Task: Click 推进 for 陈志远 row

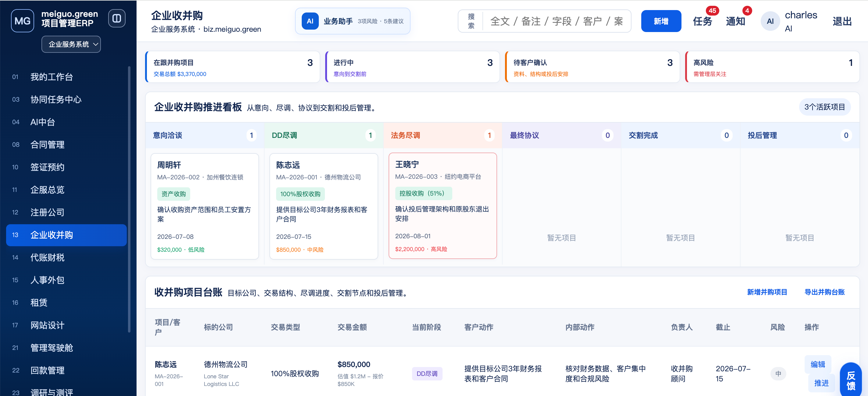Action: click(x=821, y=383)
